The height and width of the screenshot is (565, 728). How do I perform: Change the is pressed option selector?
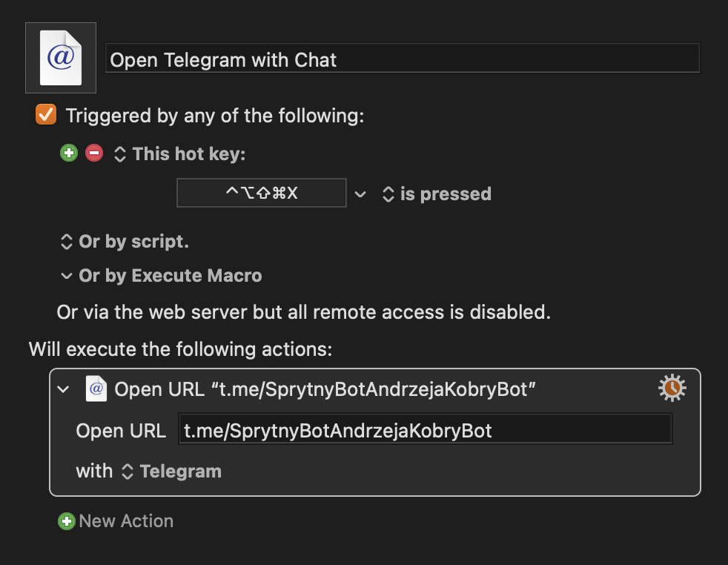point(437,194)
